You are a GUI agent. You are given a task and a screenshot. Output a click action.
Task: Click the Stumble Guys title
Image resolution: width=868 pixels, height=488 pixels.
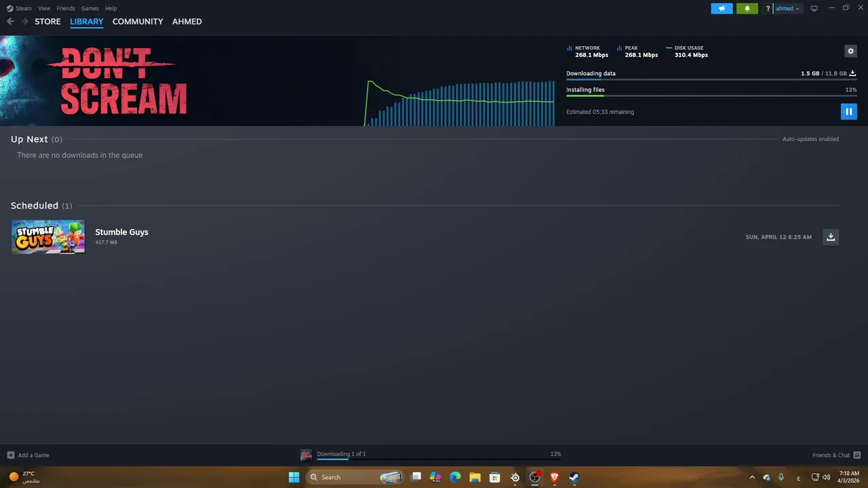coord(121,232)
